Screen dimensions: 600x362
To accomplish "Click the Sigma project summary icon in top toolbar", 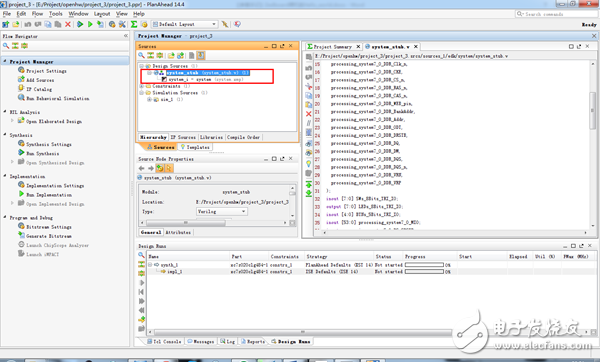I will click(134, 24).
